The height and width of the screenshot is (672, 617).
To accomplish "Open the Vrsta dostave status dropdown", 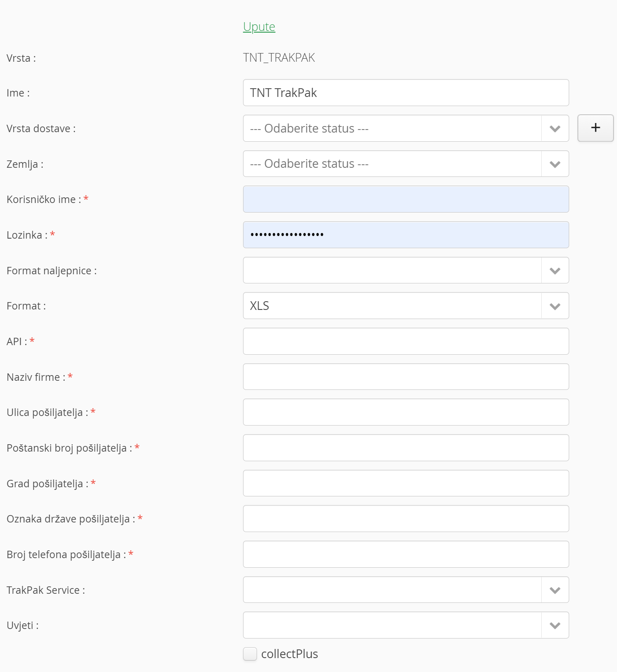I will tap(406, 128).
